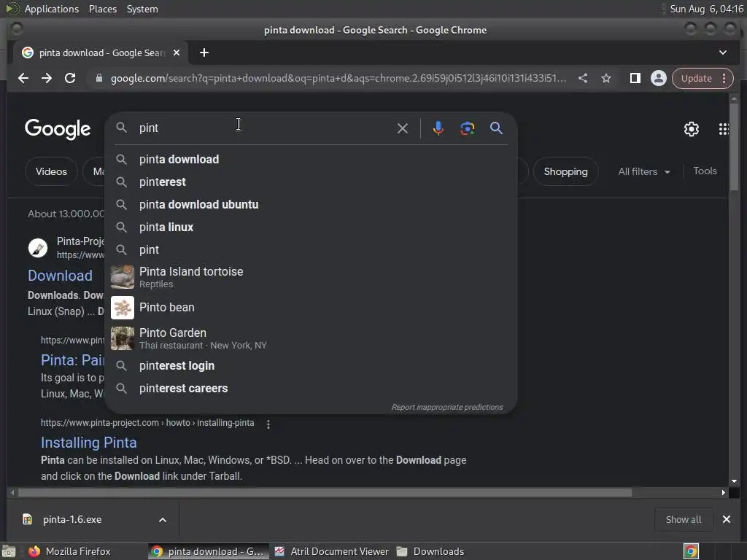Click Show all downloads
Image resolution: width=747 pixels, height=560 pixels.
click(x=683, y=519)
